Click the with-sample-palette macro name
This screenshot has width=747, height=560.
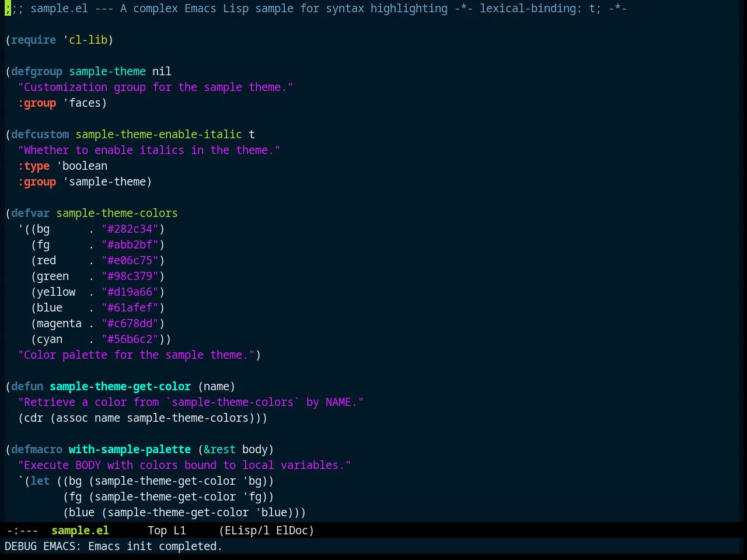point(130,449)
